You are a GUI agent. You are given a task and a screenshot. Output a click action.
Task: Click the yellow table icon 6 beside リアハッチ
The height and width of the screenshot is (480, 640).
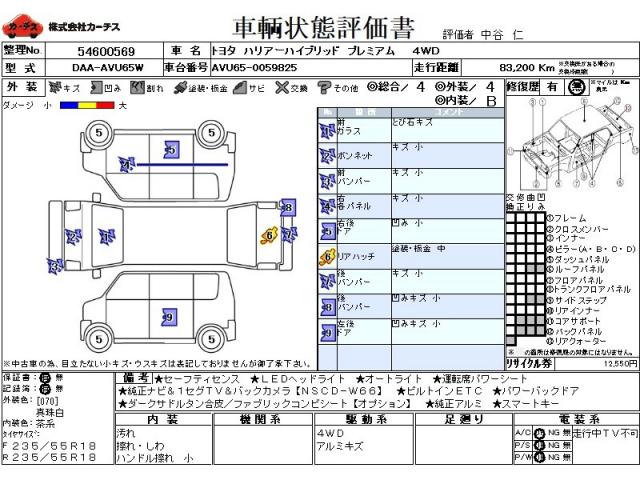(x=327, y=257)
